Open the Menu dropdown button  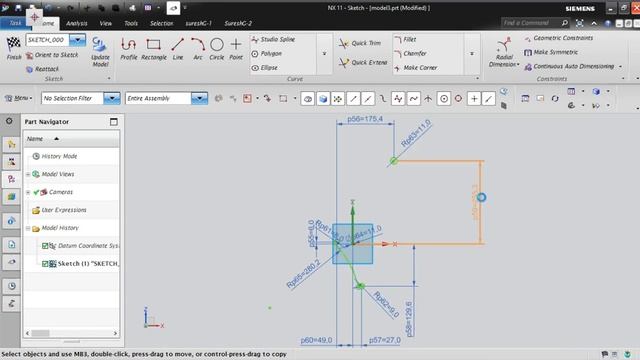coord(18,98)
